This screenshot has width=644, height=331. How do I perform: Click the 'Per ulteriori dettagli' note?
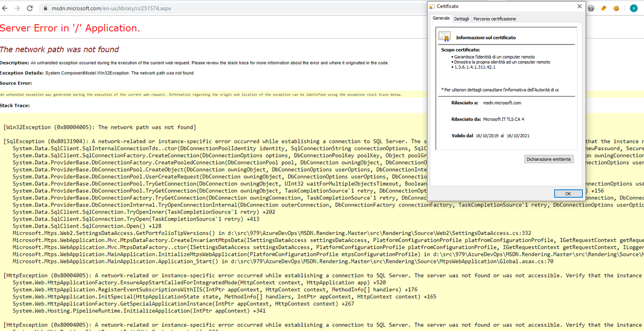pos(500,90)
